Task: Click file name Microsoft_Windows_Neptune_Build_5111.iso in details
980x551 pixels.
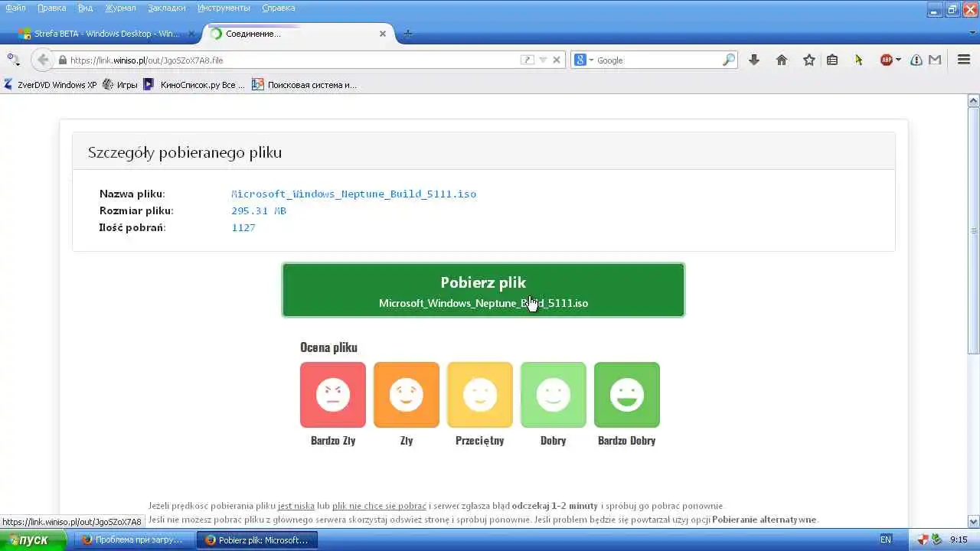Action: pos(354,194)
